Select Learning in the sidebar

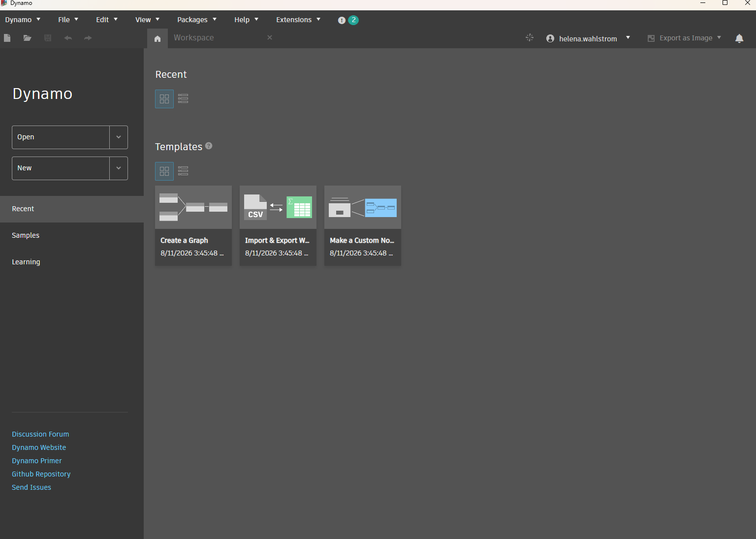(72, 262)
